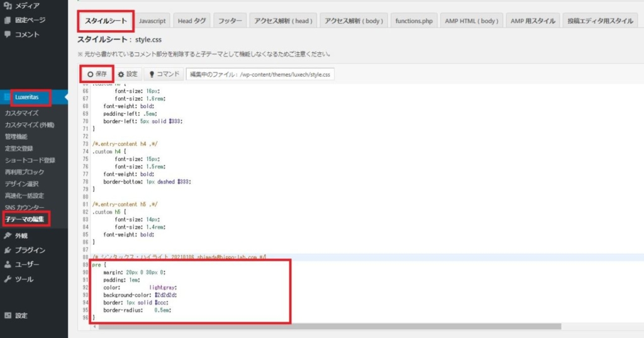Viewport: 644px width, 338px height.
Task: Open 外観 in the sidebar
Action: 21,236
